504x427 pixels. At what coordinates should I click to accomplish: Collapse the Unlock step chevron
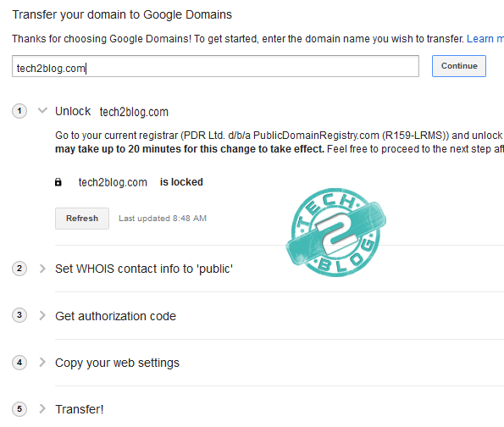[42, 111]
